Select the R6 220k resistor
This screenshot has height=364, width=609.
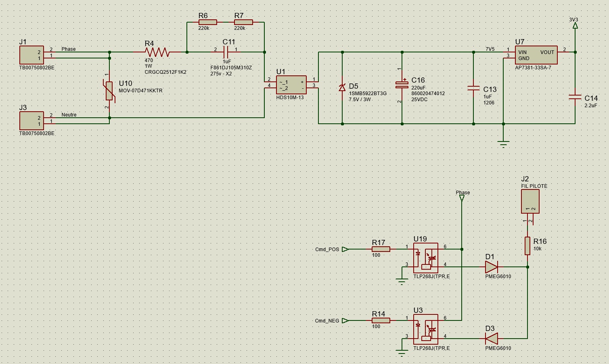[207, 22]
